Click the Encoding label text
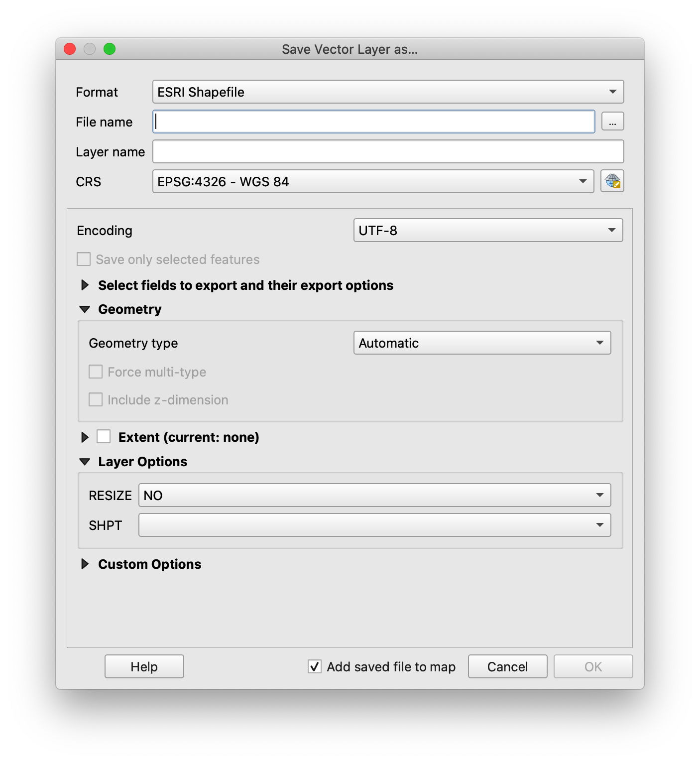The width and height of the screenshot is (700, 763). pyautogui.click(x=105, y=231)
